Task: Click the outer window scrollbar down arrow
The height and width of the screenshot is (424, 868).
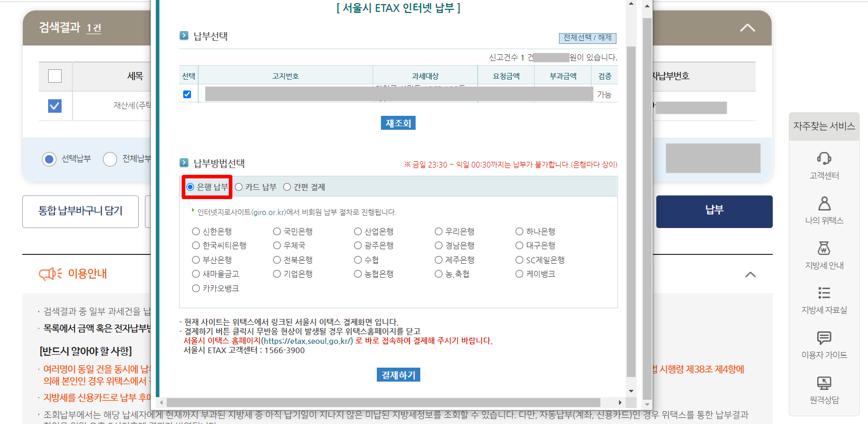Action: 647,404
